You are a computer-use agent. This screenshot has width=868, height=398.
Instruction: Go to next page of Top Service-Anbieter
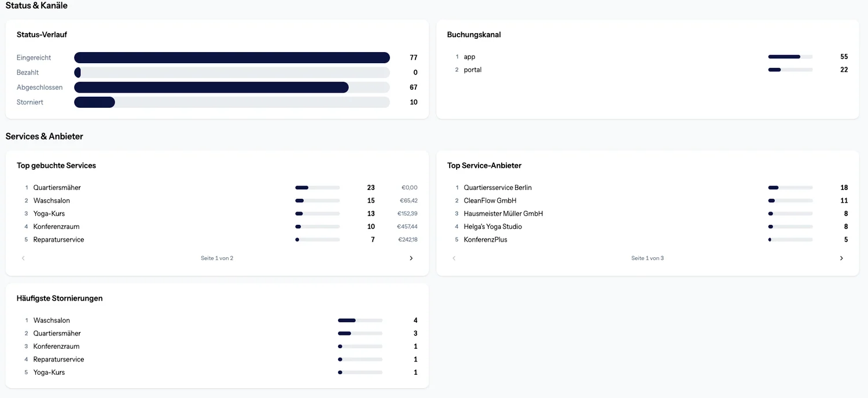841,258
